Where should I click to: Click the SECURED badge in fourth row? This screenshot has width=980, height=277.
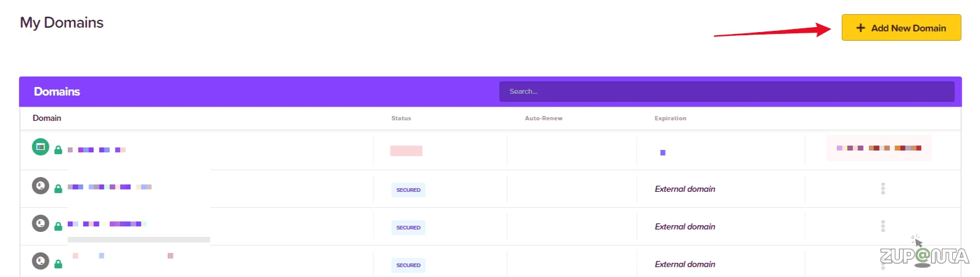[408, 265]
